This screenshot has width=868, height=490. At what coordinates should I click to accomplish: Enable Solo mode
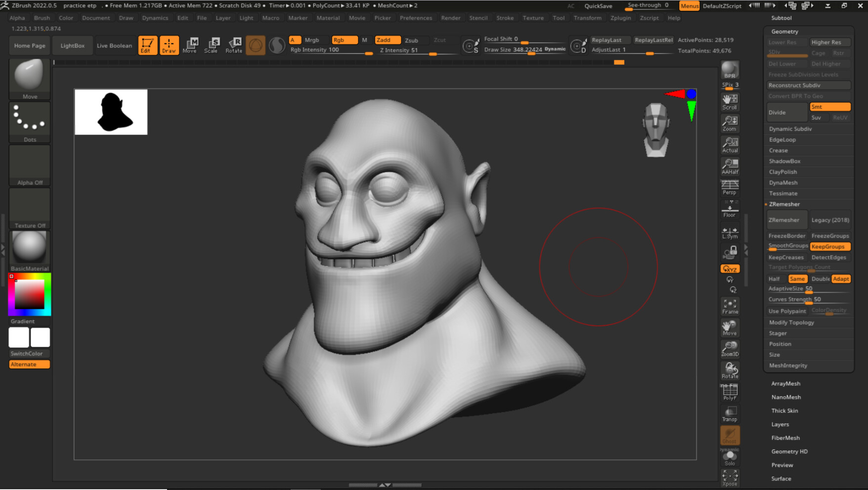coord(730,457)
